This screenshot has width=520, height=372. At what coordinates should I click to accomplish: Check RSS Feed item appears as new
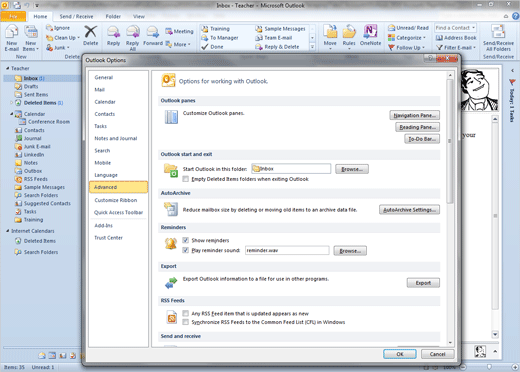[x=185, y=313]
